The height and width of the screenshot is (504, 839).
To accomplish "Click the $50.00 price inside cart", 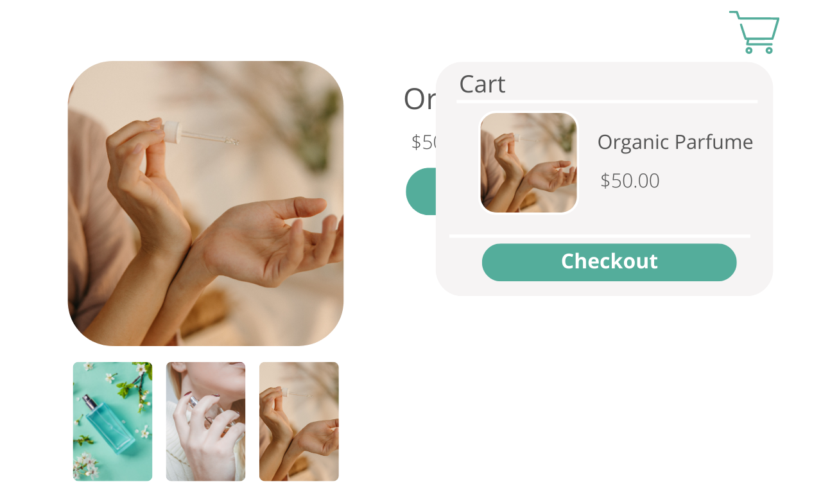I will (x=630, y=181).
